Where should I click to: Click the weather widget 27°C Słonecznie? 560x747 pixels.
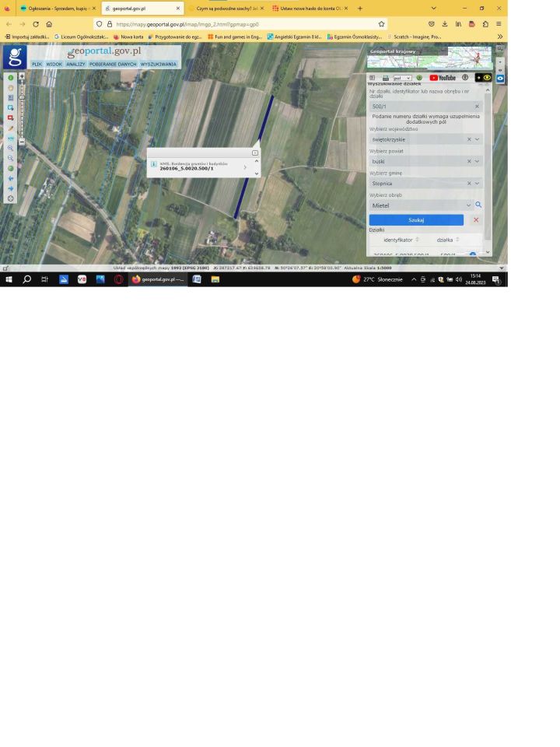[377, 279]
